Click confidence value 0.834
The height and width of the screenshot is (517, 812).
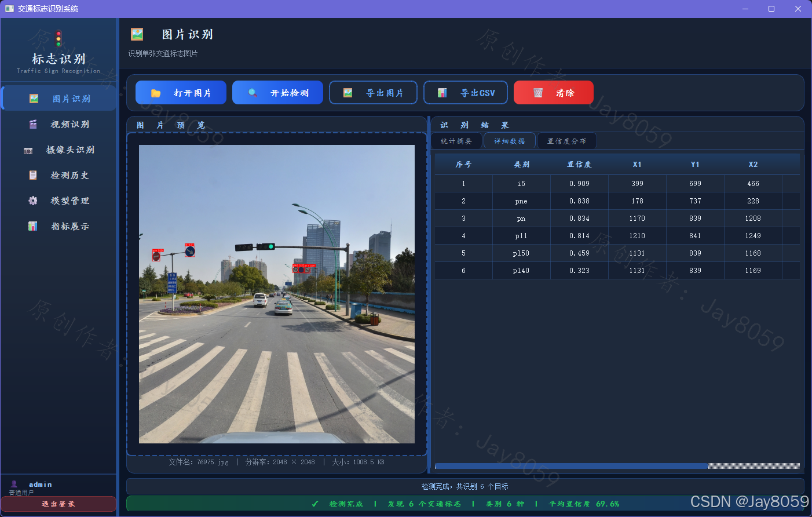pos(579,219)
